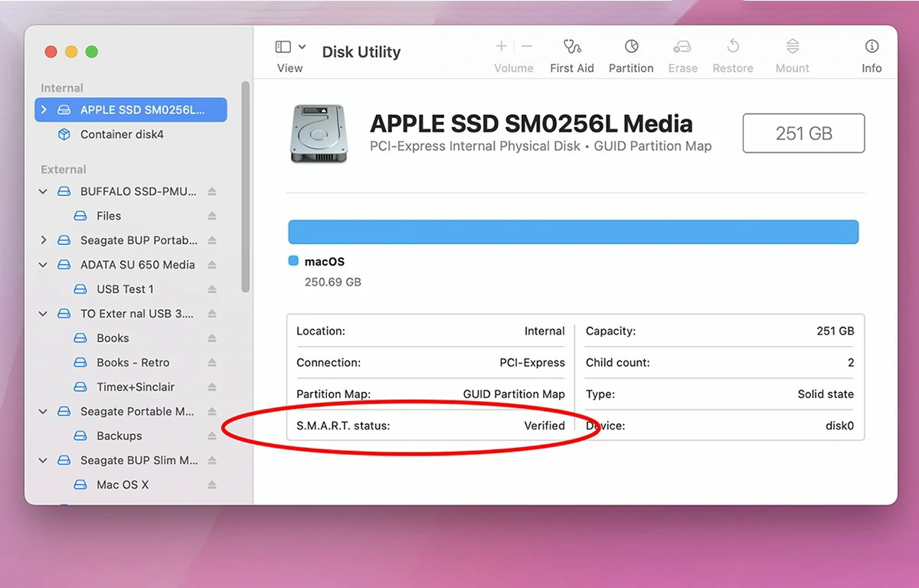Screen dimensions: 919x588
Task: Click the macOS partition in the usage bar
Action: 573,231
